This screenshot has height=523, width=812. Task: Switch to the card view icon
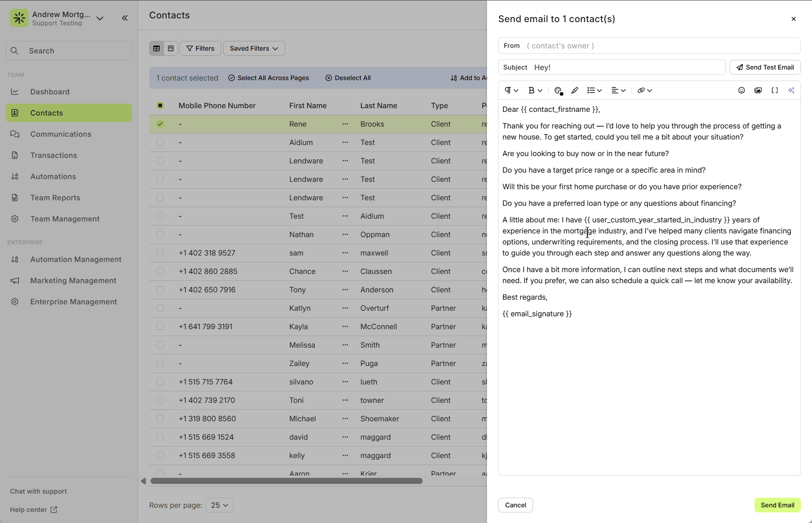[x=171, y=48]
